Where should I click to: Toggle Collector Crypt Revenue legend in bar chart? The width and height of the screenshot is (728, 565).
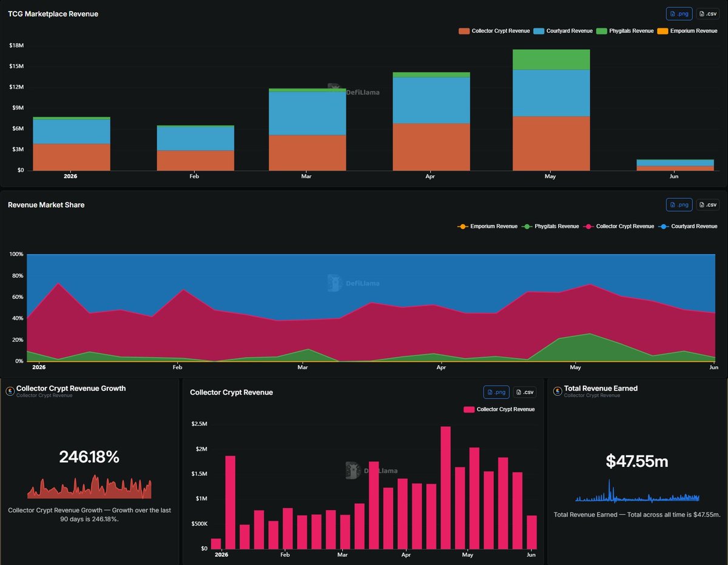click(x=494, y=31)
